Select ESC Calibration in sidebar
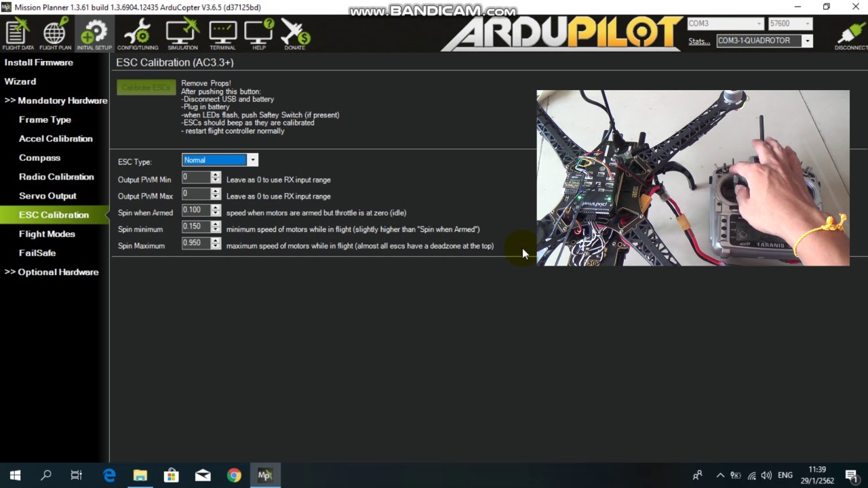Screen dimensions: 868x488 tap(54, 215)
